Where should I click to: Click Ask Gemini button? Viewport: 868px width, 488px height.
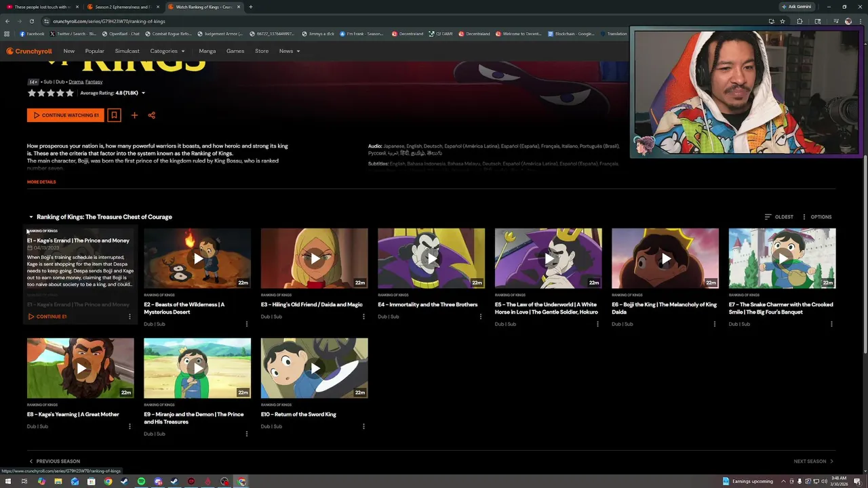click(796, 7)
